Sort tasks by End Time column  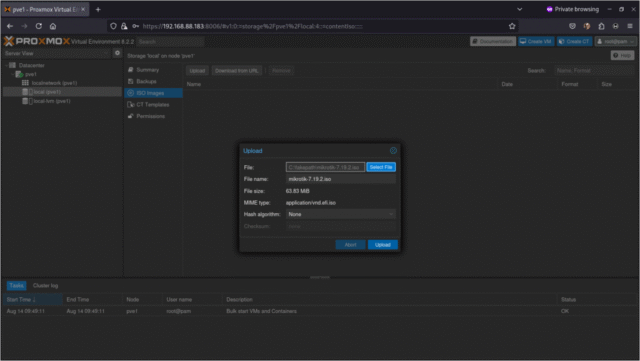pyautogui.click(x=92, y=300)
